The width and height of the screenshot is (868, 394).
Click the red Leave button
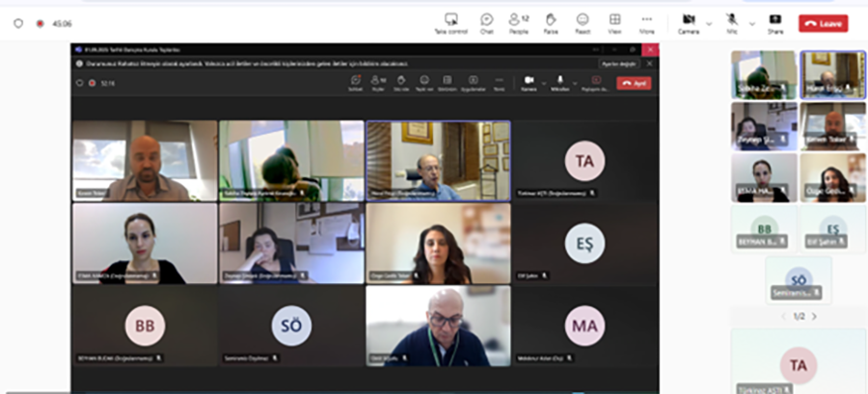(823, 23)
